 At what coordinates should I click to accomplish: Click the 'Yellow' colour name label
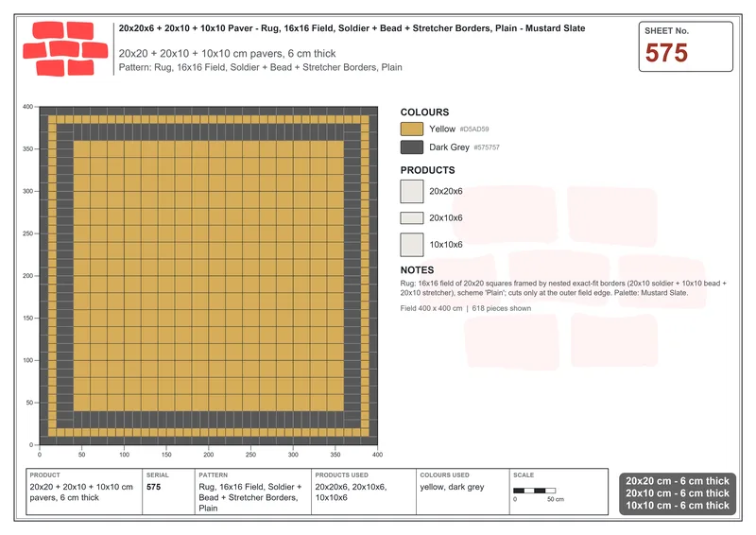pos(442,129)
